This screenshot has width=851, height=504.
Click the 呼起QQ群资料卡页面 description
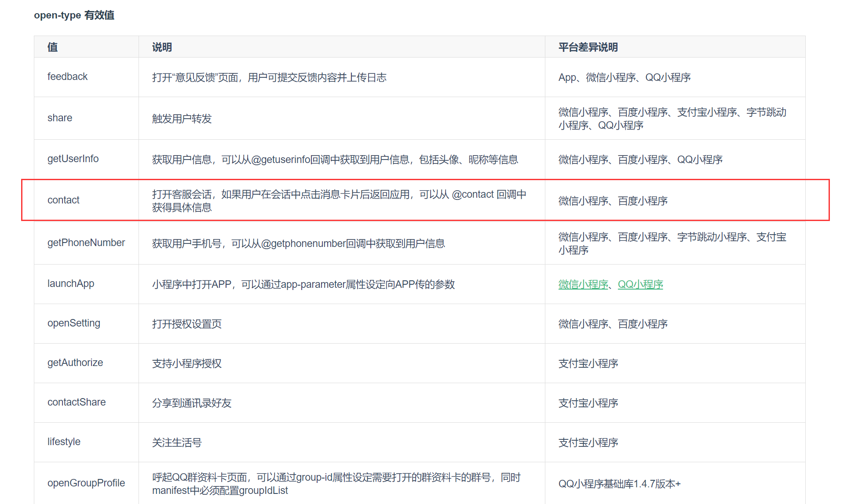[x=336, y=484]
